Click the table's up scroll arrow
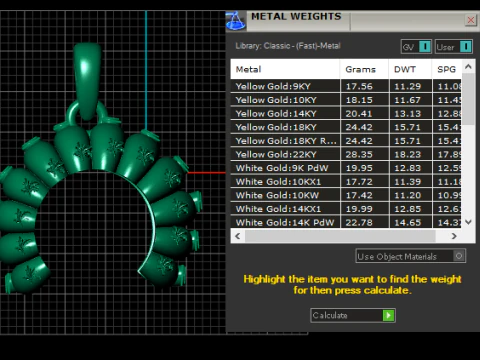 (x=468, y=67)
